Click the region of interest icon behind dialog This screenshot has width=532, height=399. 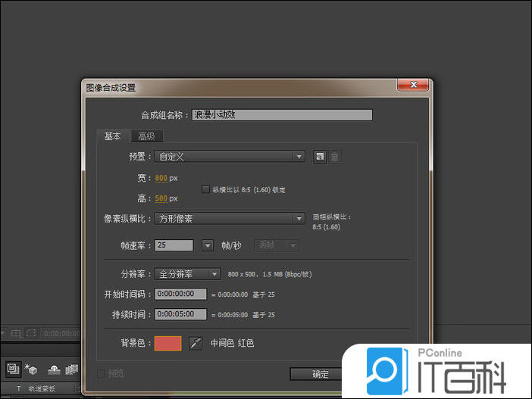click(x=16, y=334)
